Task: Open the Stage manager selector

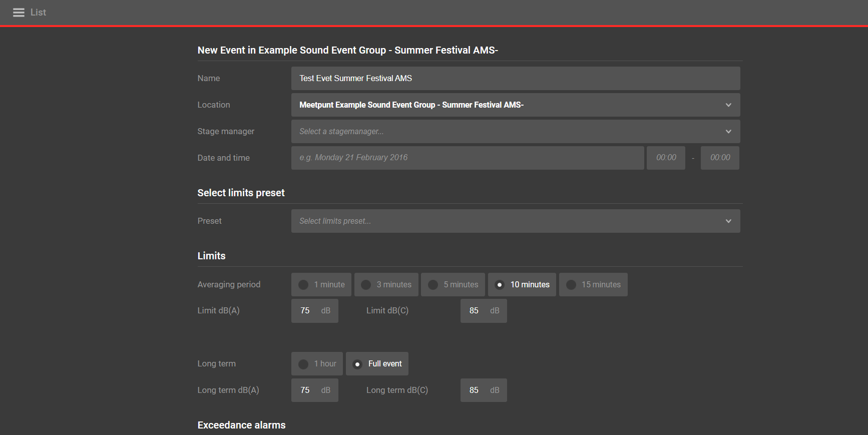Action: tap(516, 132)
